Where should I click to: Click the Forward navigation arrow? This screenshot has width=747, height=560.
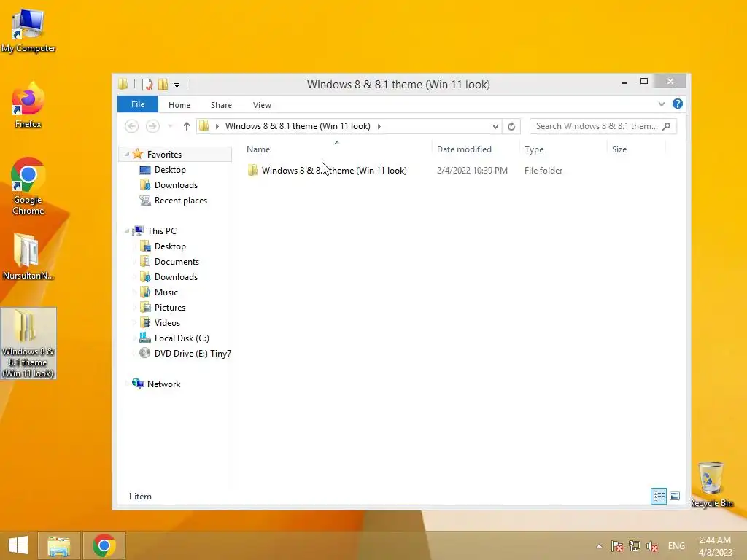[x=152, y=126]
